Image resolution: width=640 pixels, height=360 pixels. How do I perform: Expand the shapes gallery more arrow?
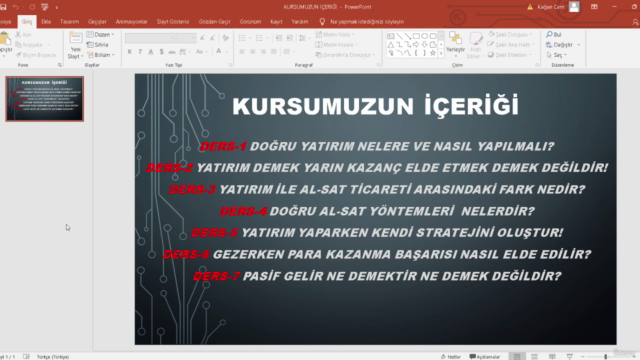click(x=441, y=53)
